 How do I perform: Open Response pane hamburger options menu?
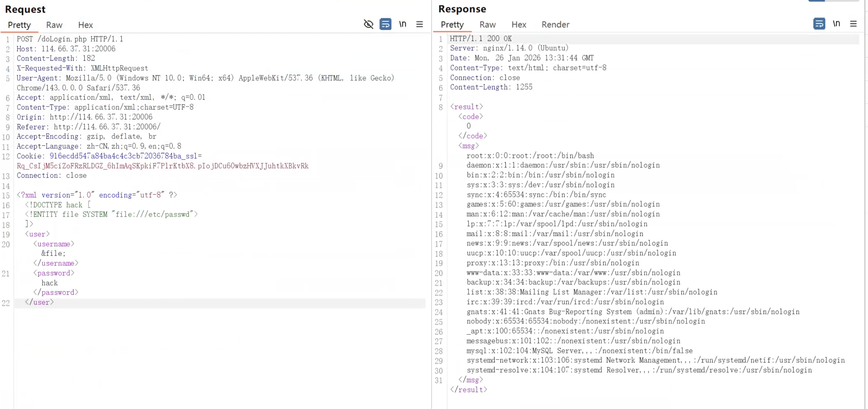coord(853,24)
